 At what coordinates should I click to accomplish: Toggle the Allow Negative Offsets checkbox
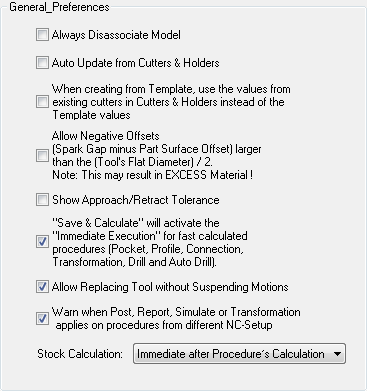tap(42, 155)
